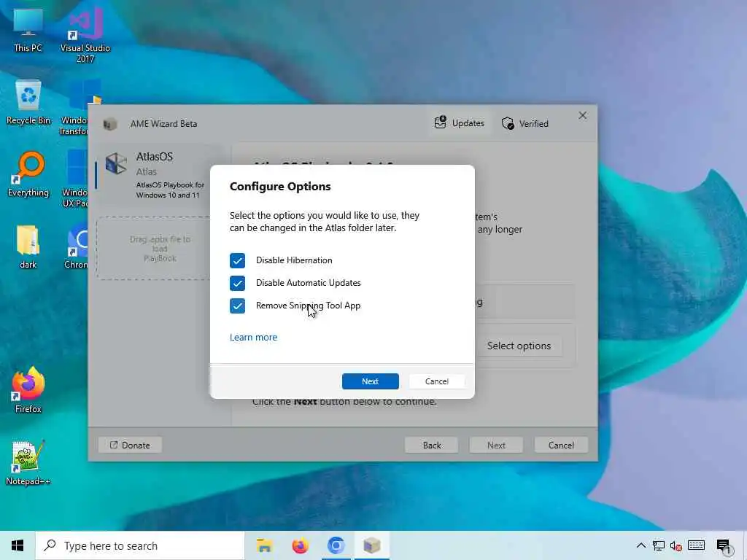Select Visual Studio 2017 desktop shortcut

click(x=85, y=35)
